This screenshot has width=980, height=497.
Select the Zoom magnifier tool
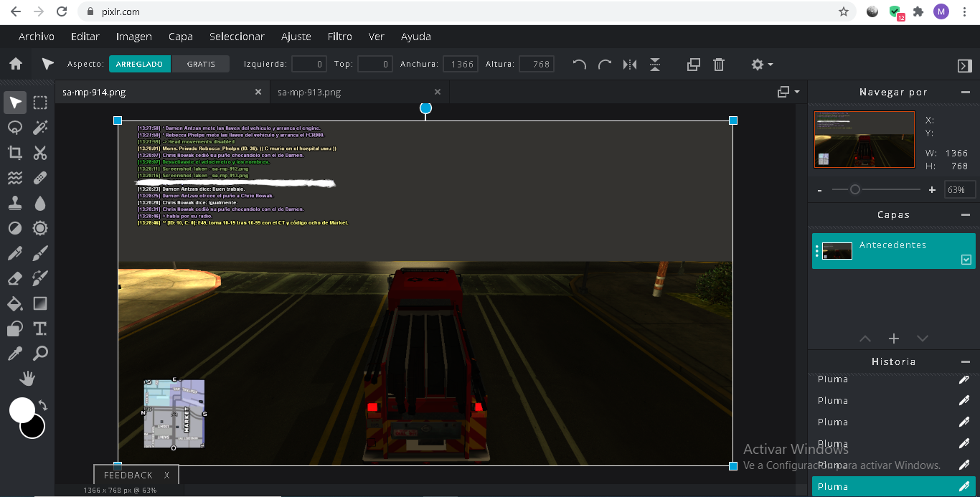(x=40, y=354)
